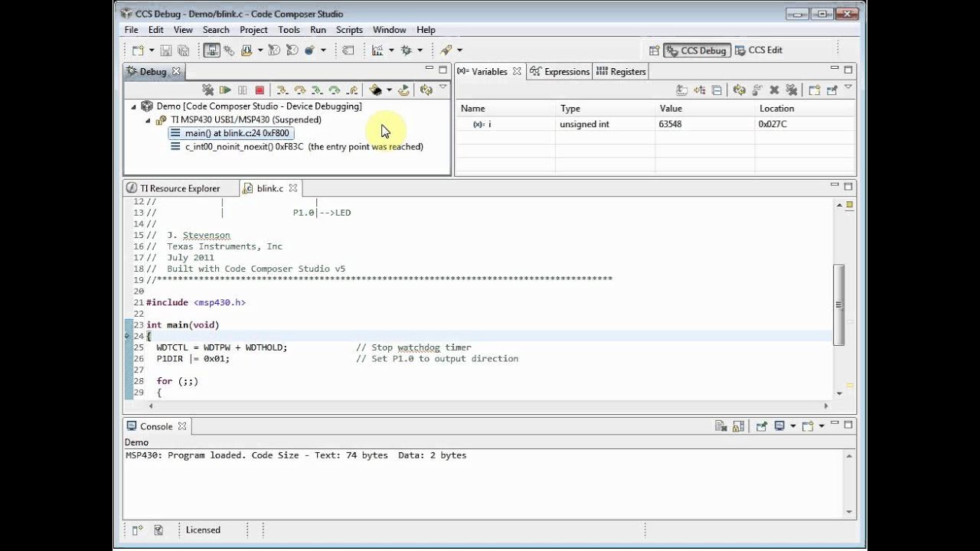Click the Resume (green play) debug icon
Viewport: 980px width, 551px height.
coord(225,90)
